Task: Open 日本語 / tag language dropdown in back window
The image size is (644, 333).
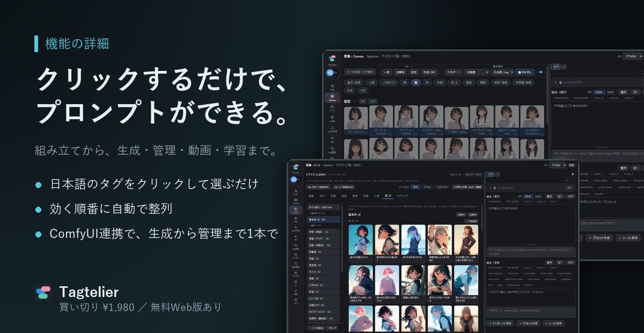Action: pos(502,72)
